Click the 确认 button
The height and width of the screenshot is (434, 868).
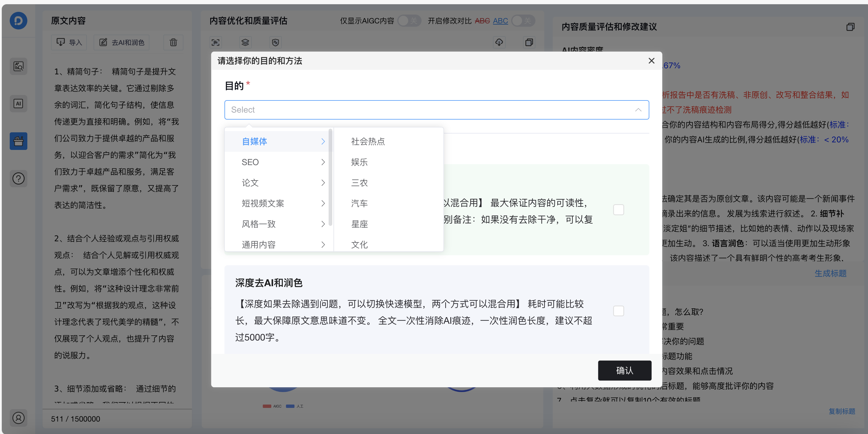pyautogui.click(x=624, y=370)
